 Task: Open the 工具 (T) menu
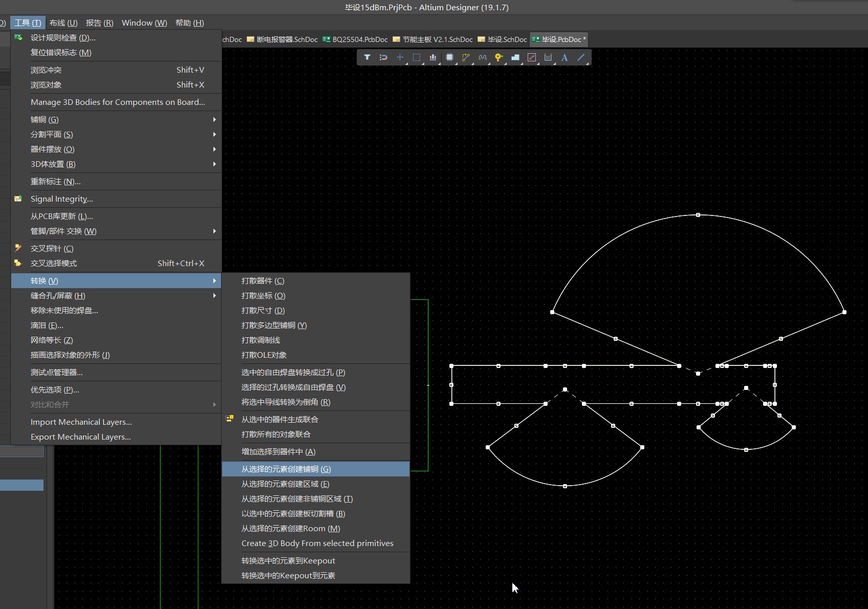(28, 23)
